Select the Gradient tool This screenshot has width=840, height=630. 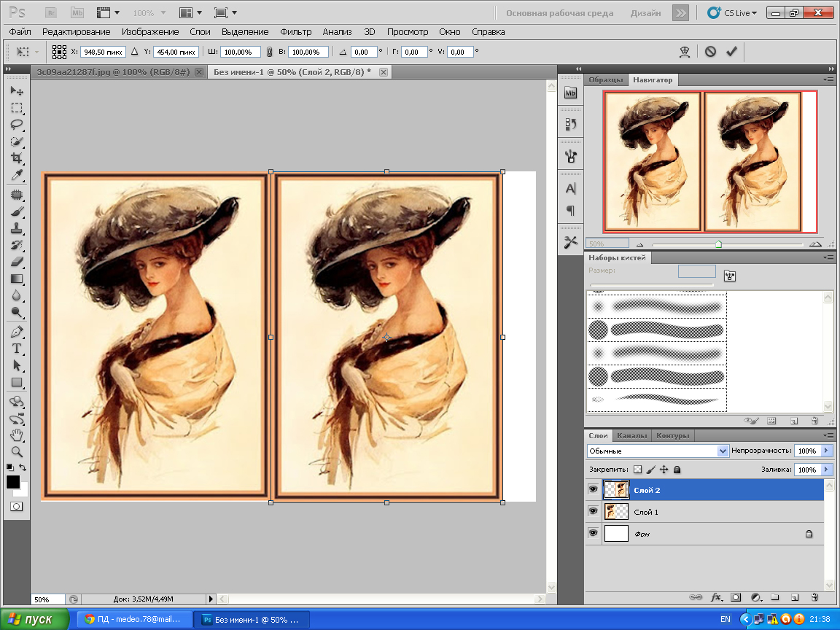[17, 279]
